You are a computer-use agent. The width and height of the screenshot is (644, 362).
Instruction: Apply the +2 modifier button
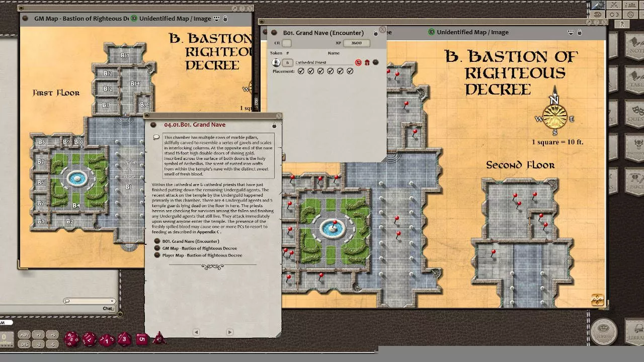coord(38,335)
